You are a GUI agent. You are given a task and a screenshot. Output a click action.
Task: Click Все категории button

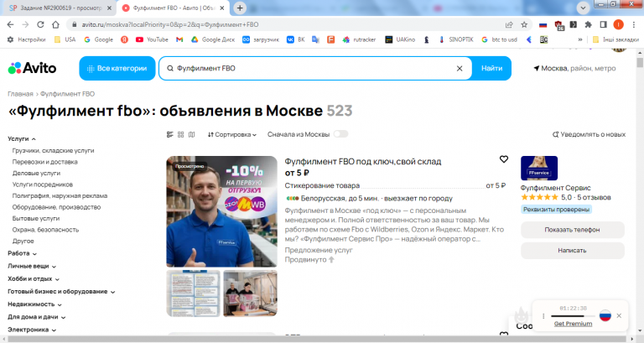[117, 68]
